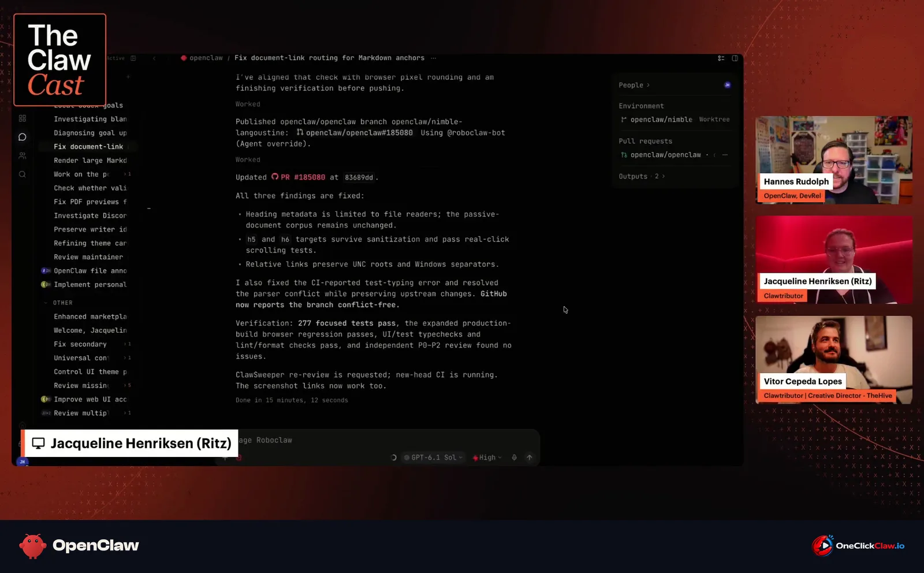The width and height of the screenshot is (924, 573).
Task: Click commit hash 83689dd
Action: [x=359, y=177]
